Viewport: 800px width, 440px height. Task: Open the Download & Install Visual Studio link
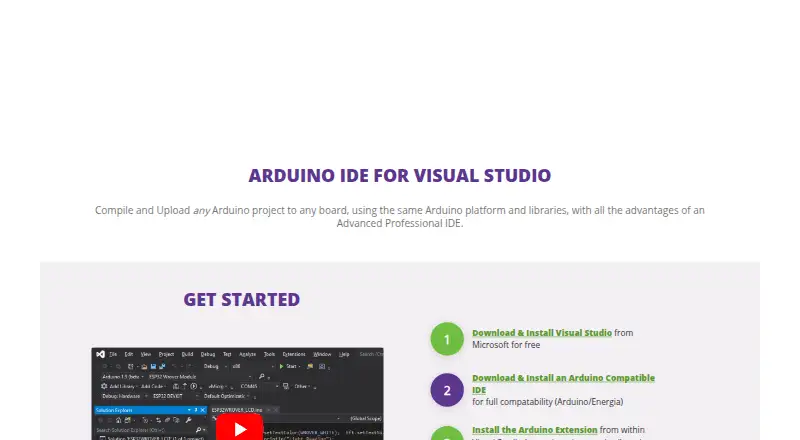[542, 333]
